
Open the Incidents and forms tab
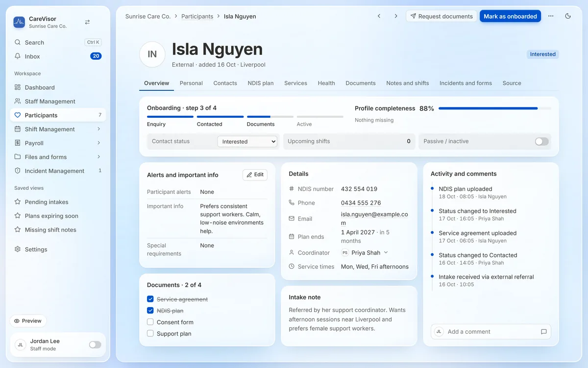tap(465, 83)
